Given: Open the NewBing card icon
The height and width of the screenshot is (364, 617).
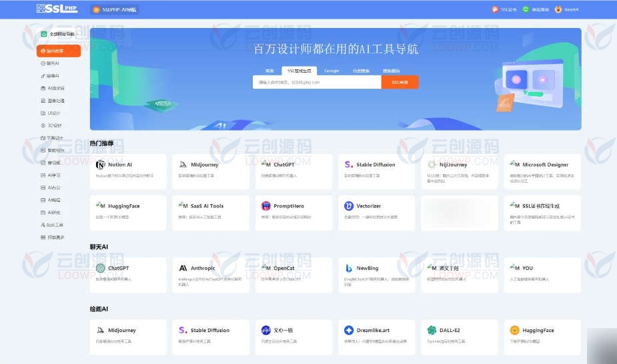Looking at the screenshot, I should (349, 268).
